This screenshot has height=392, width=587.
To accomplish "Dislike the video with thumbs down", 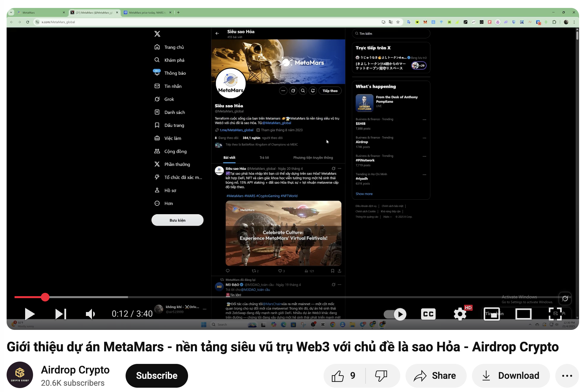I will tap(381, 376).
